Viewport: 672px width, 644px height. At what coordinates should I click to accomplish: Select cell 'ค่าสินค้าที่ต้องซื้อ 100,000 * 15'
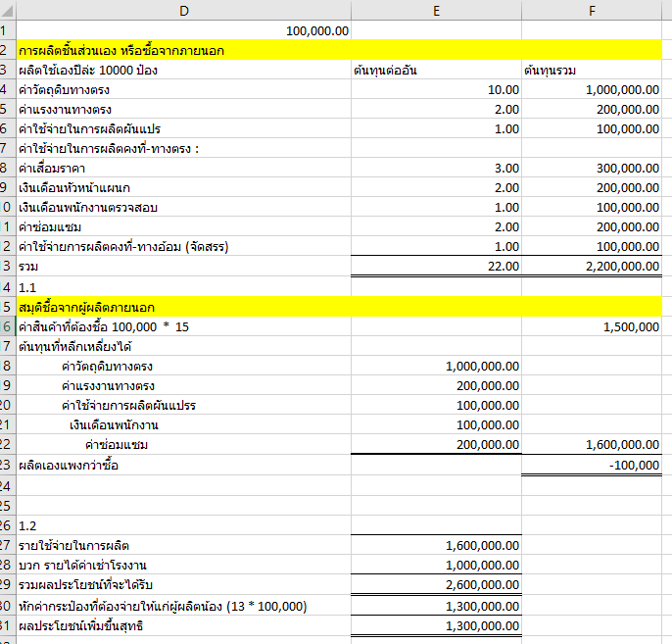(x=183, y=326)
